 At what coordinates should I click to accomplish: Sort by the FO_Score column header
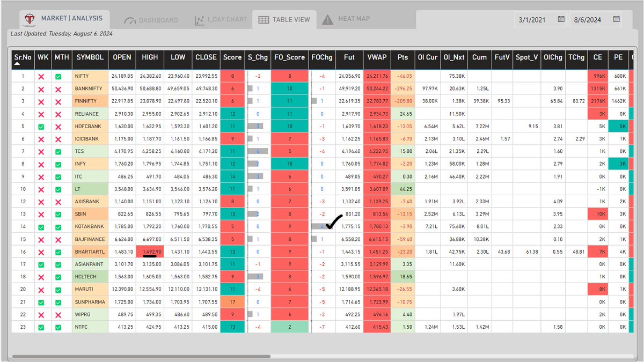pos(290,57)
